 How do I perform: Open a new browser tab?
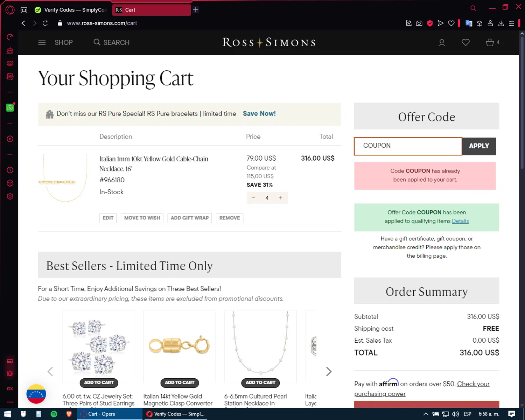click(196, 10)
